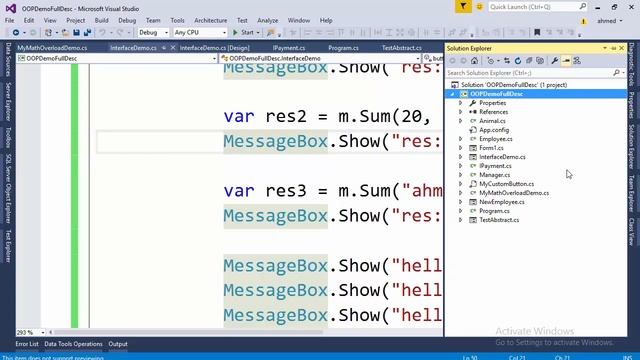Click the feedback smiley icon
The height and width of the screenshot is (360, 640).
[x=479, y=7]
